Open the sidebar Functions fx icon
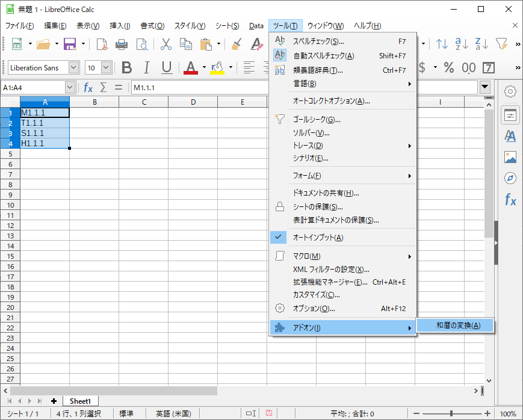523x420 pixels. [x=510, y=200]
